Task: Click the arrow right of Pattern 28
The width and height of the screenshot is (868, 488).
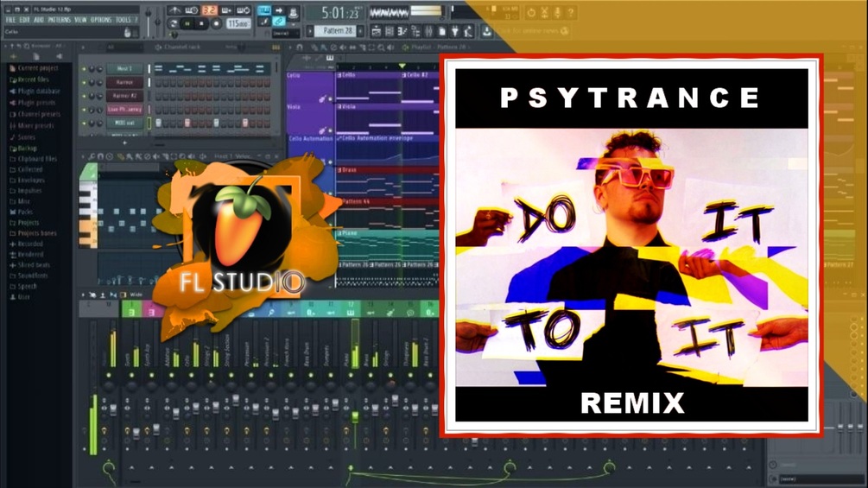Action: click(362, 31)
